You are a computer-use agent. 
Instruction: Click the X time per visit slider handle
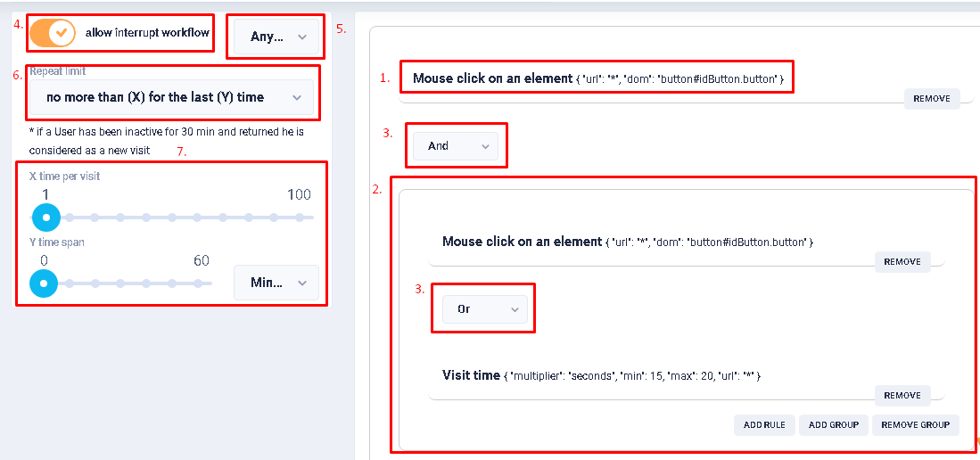point(45,217)
